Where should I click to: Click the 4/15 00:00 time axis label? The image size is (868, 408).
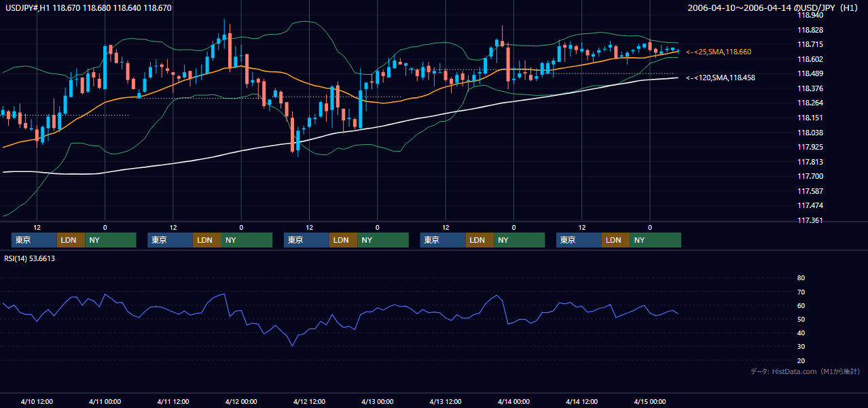(x=650, y=402)
